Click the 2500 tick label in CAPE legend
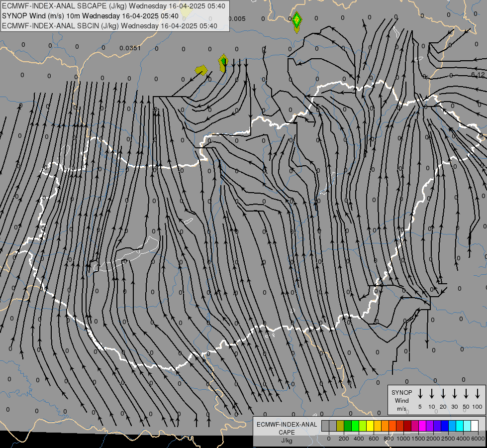487x448 pixels. 448,439
